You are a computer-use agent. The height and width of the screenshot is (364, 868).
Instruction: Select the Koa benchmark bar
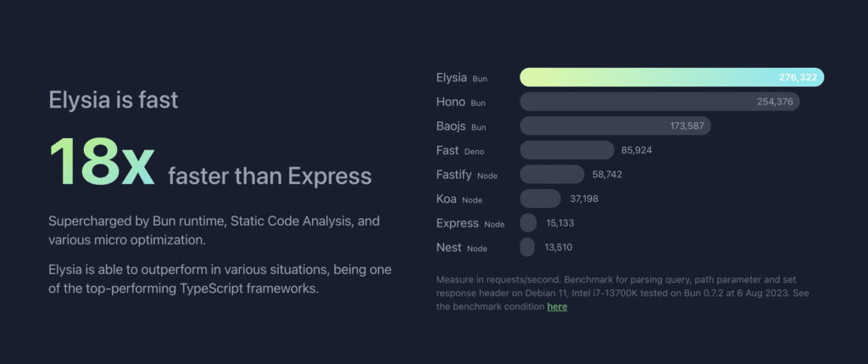click(x=540, y=199)
